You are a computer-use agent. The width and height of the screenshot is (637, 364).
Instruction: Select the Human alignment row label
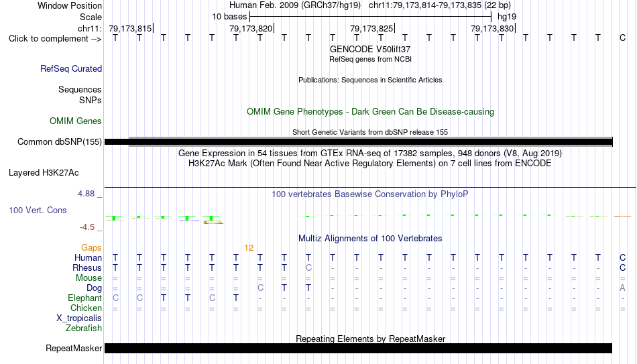[88, 258]
